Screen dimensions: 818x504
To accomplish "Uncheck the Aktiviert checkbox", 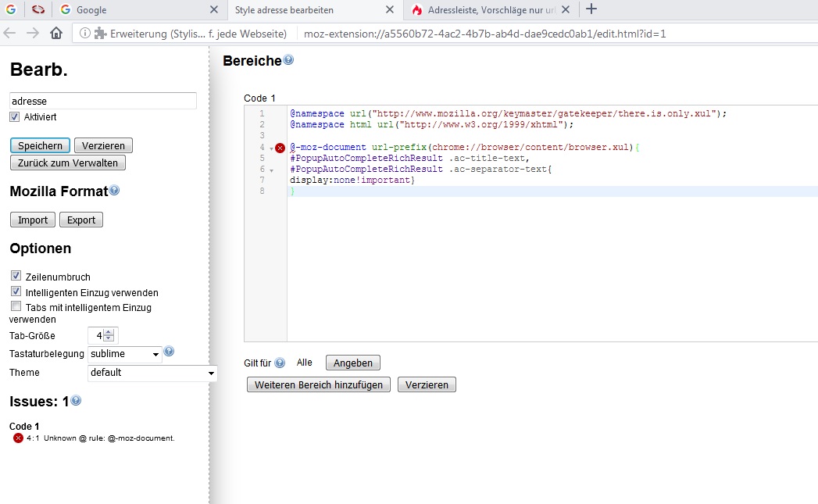I will [15, 116].
